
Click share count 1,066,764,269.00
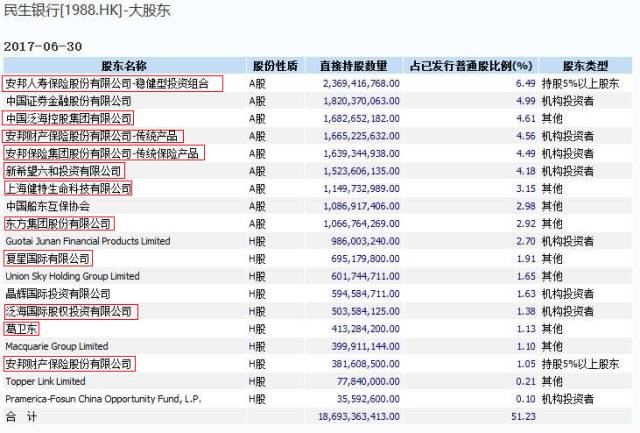pyautogui.click(x=361, y=224)
